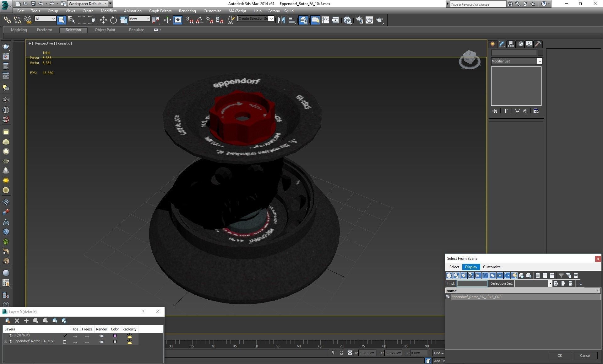Open the Selection Set dropdown in Select From Scene
Image resolution: width=603 pixels, height=364 pixels.
[533, 283]
